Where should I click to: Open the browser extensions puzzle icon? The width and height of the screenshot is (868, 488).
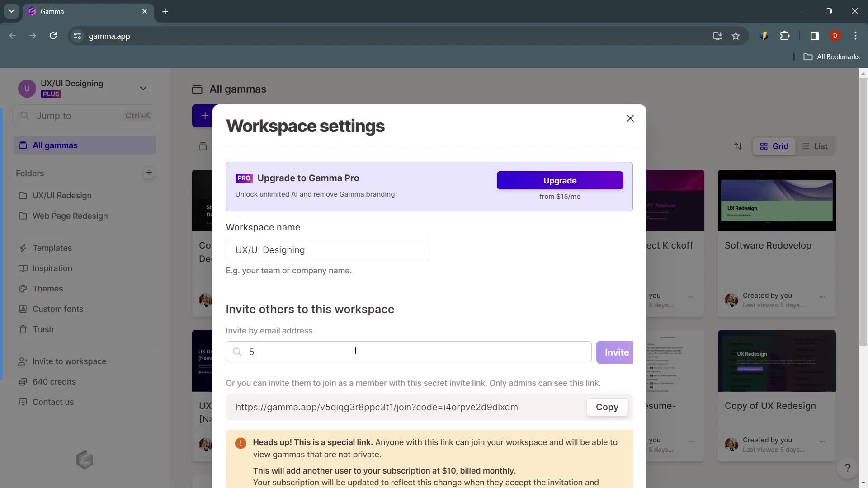pyautogui.click(x=785, y=36)
